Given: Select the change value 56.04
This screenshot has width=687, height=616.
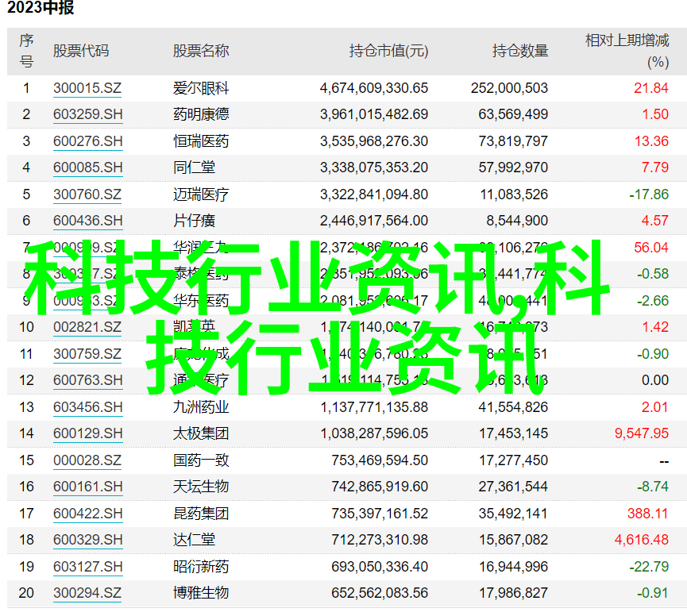Looking at the screenshot, I should [x=651, y=248].
